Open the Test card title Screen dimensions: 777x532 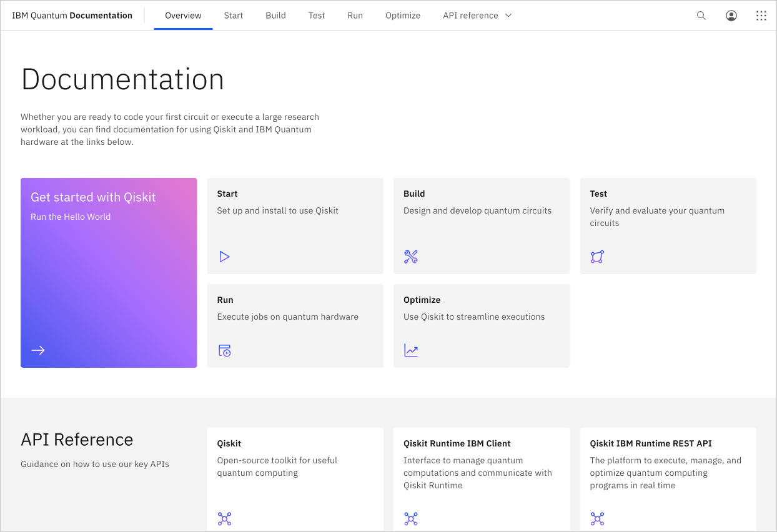(598, 194)
